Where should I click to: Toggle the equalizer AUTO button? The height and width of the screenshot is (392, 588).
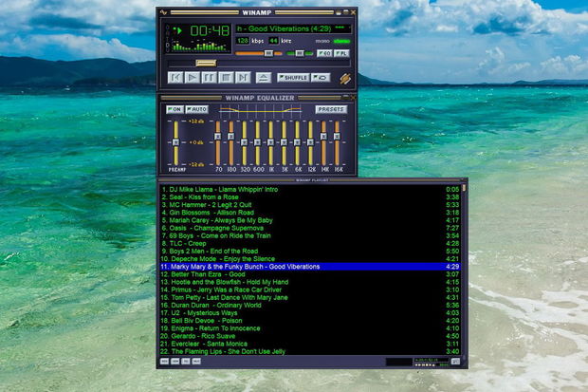197,109
